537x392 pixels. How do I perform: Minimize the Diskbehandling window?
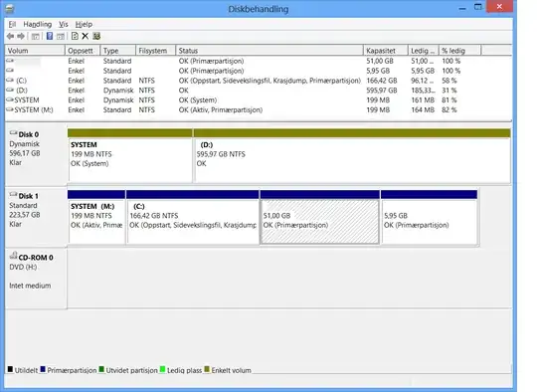point(462,8)
